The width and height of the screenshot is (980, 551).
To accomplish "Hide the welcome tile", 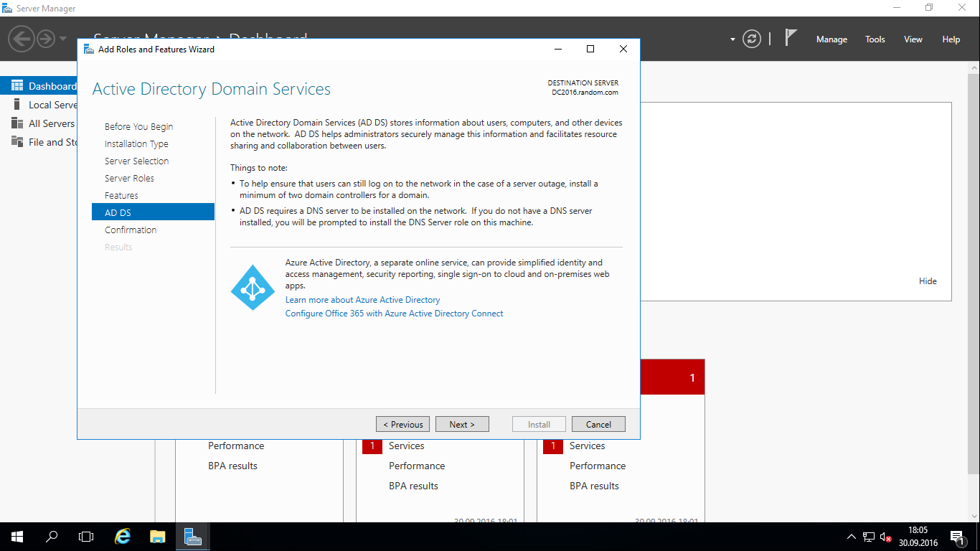I will [928, 281].
